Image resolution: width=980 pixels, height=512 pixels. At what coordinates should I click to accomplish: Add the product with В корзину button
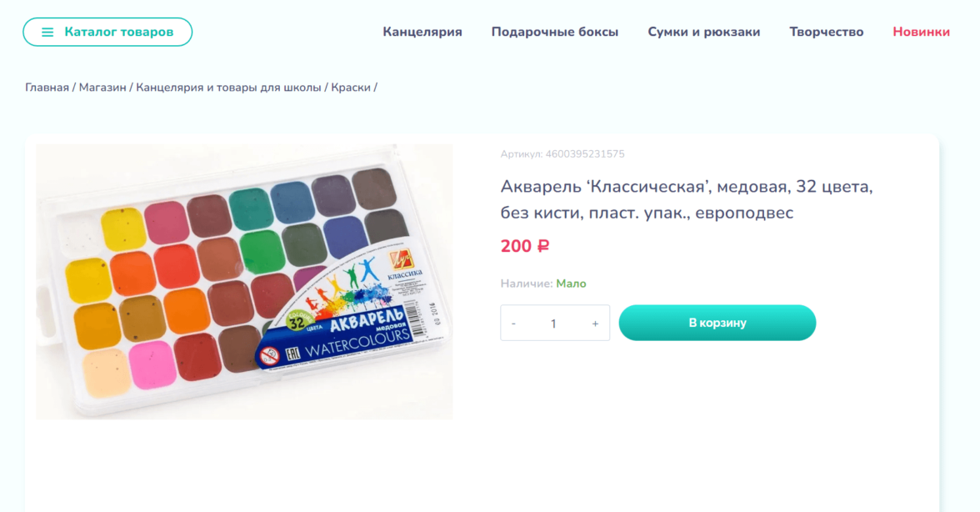tap(717, 323)
